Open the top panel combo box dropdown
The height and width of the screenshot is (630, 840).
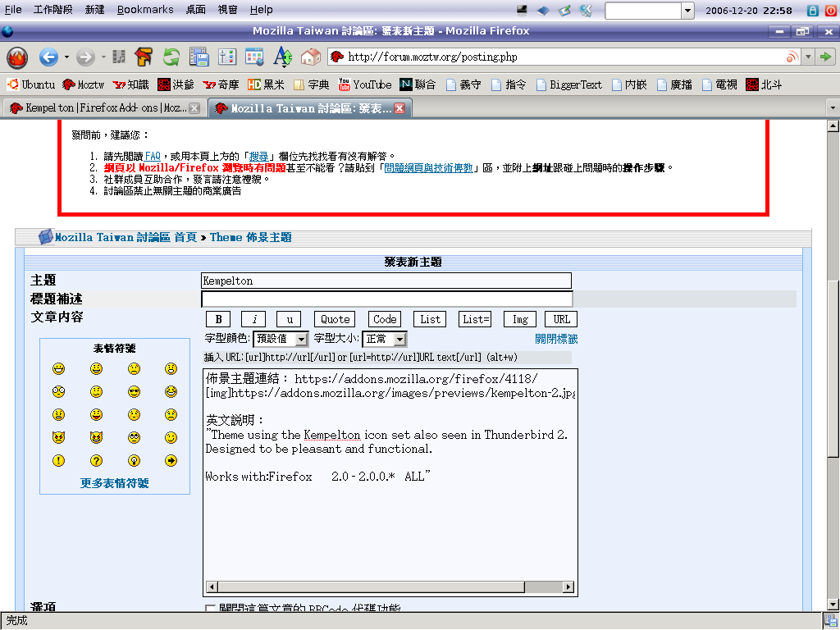688,10
